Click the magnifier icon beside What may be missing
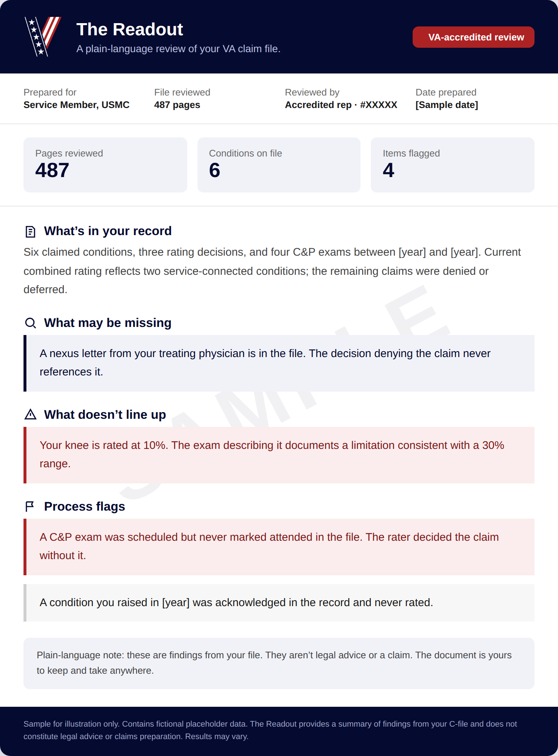 [30, 323]
